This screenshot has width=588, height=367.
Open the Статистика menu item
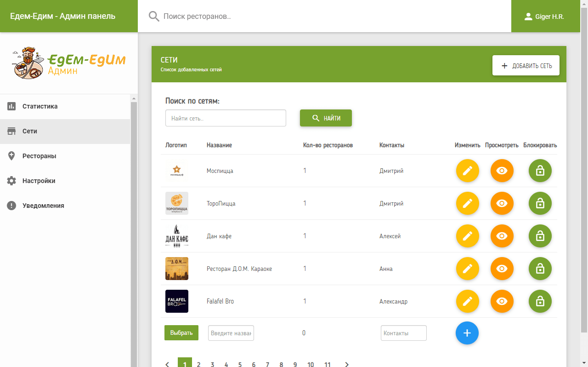[65, 106]
